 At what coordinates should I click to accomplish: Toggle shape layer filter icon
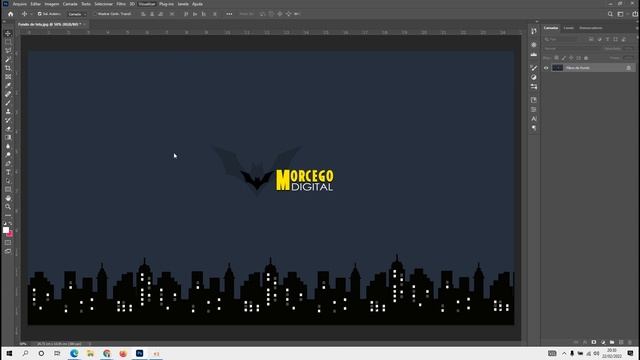coord(616,39)
